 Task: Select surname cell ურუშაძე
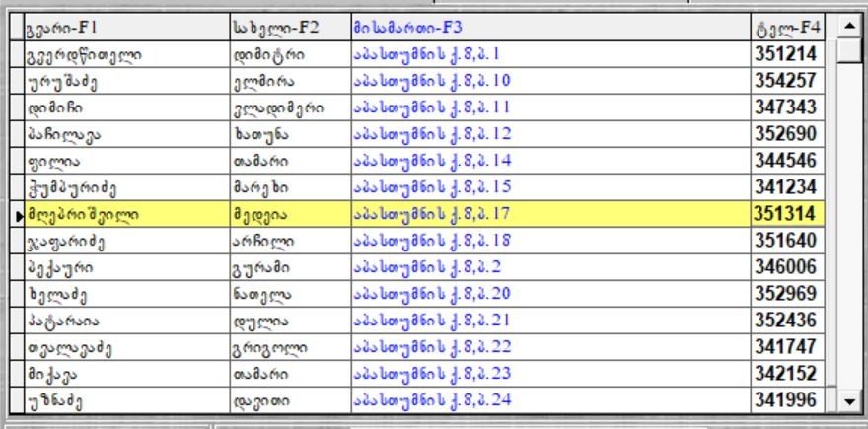127,81
